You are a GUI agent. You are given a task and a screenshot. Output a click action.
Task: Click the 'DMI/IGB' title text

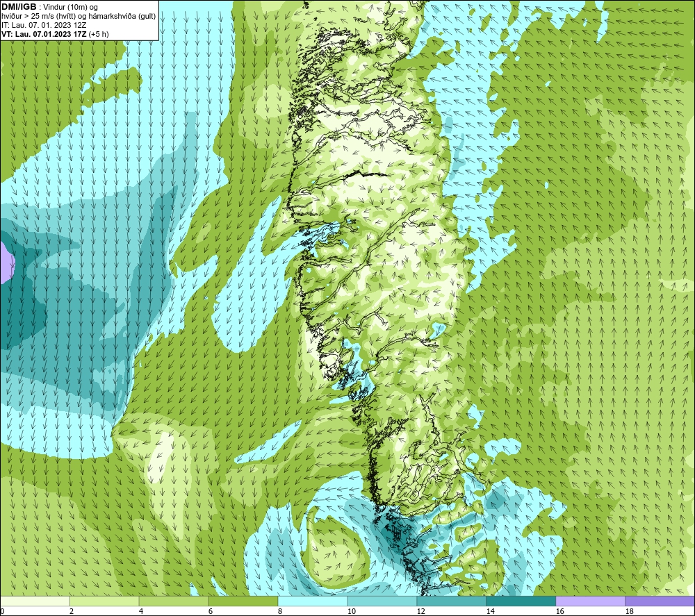(x=19, y=7)
